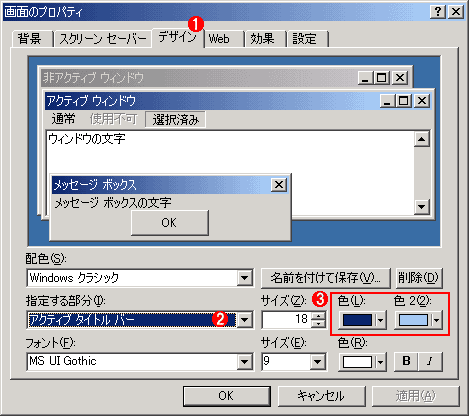Image resolution: width=469 pixels, height=416 pixels.
Task: Click preview scrollbar down arrow
Action: [x=421, y=207]
